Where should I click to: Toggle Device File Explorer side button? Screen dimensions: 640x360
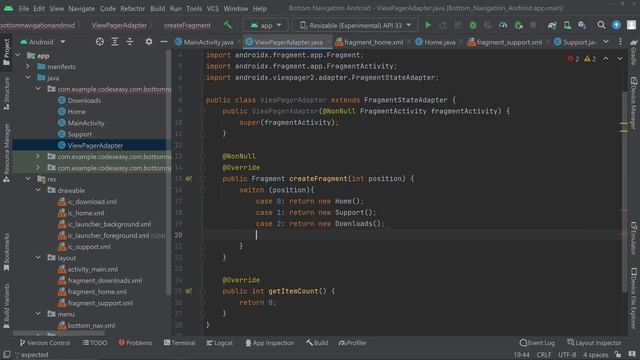click(x=633, y=298)
